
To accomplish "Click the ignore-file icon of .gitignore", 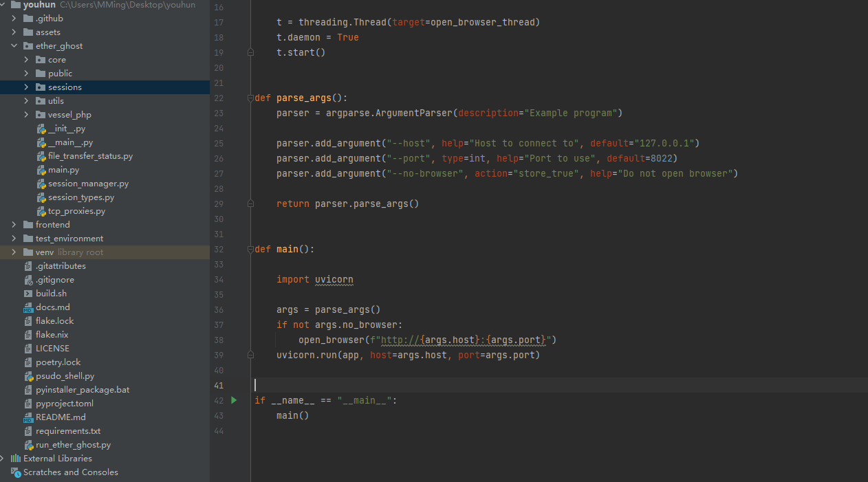I will pyautogui.click(x=28, y=280).
